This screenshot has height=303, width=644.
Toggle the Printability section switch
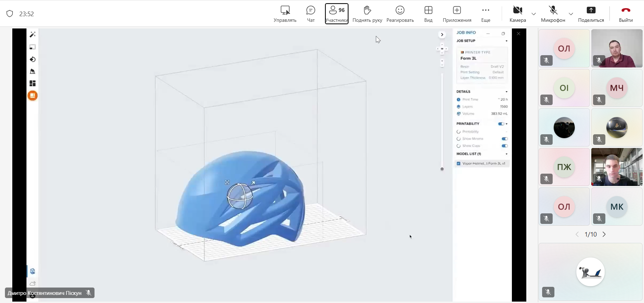click(x=501, y=124)
